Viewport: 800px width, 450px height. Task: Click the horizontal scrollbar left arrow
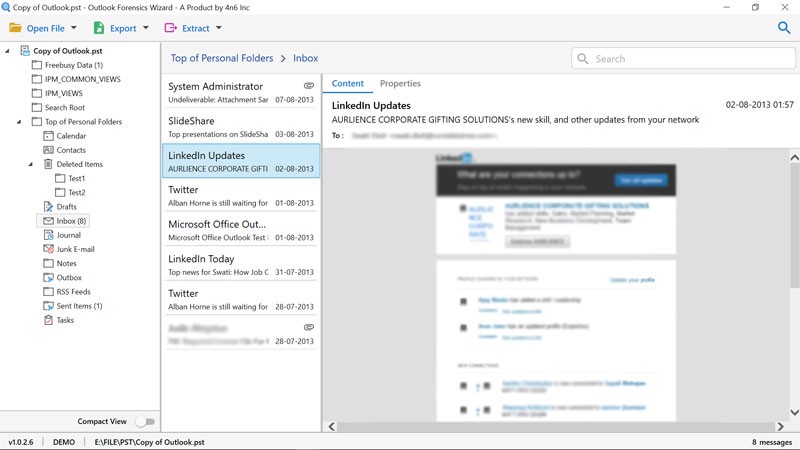coord(332,427)
